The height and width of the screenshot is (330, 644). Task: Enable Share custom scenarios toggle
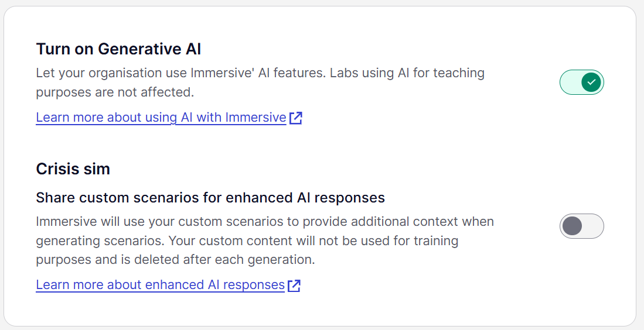pos(581,226)
